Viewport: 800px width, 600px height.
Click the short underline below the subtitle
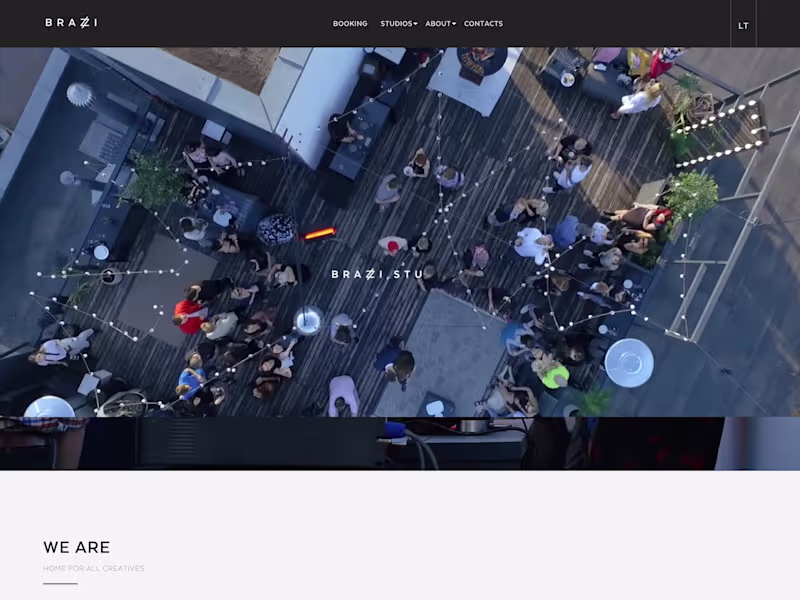[60, 583]
